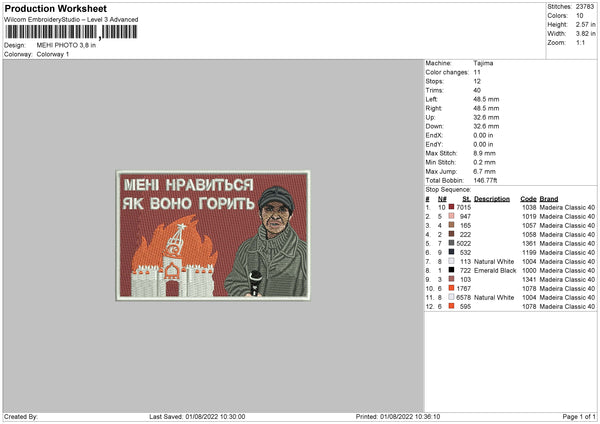This screenshot has width=600, height=424.
Task: Click the 'Production Worksheet' title
Action: [56, 8]
